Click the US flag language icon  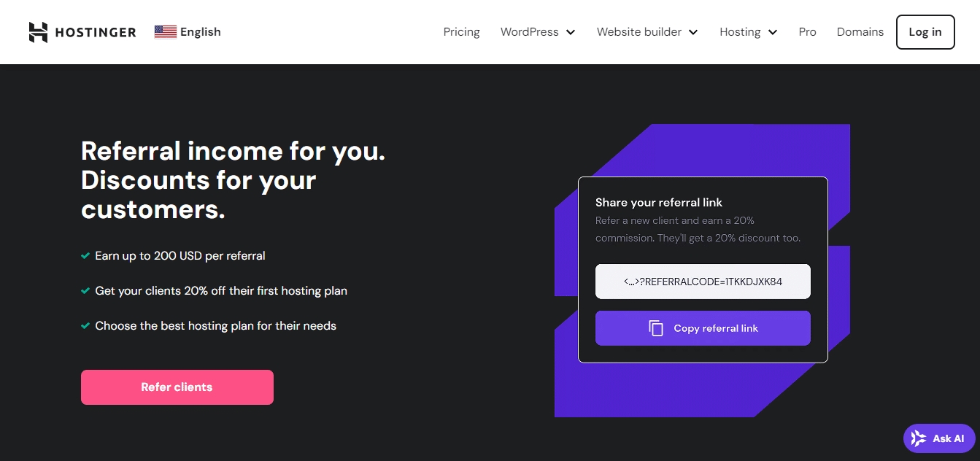[x=166, y=32]
